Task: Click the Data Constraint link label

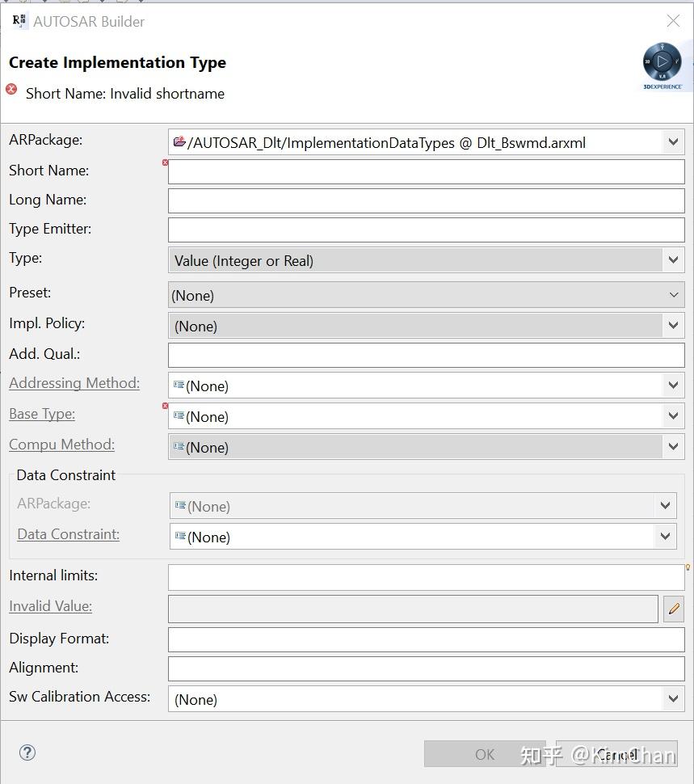Action: 69,534
